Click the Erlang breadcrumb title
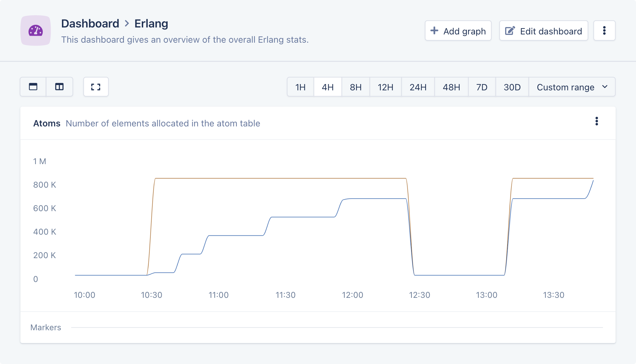This screenshot has width=636, height=364. pyautogui.click(x=151, y=23)
